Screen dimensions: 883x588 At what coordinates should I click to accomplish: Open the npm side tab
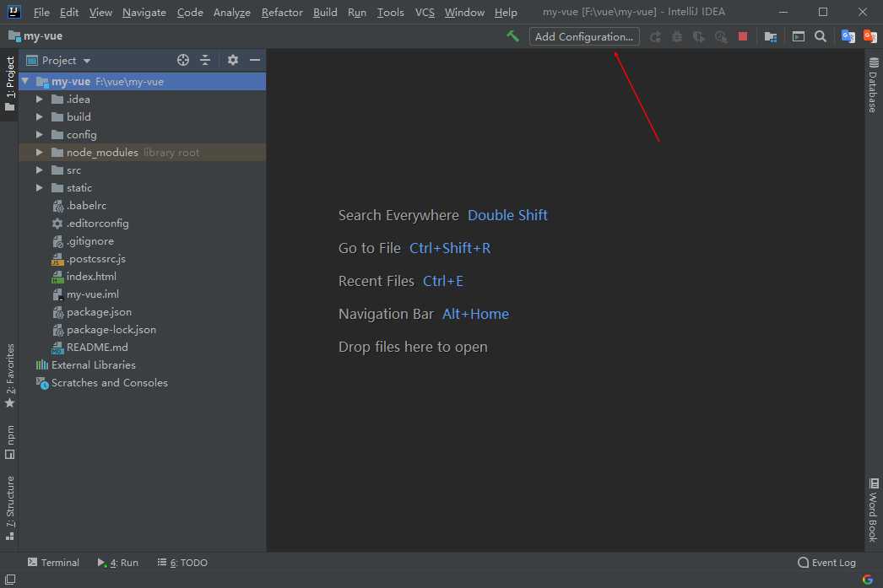point(9,442)
